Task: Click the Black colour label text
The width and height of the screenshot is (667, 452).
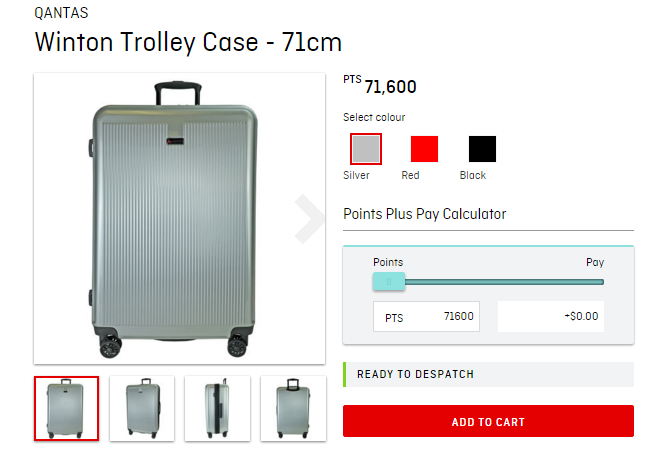Action: [x=473, y=175]
